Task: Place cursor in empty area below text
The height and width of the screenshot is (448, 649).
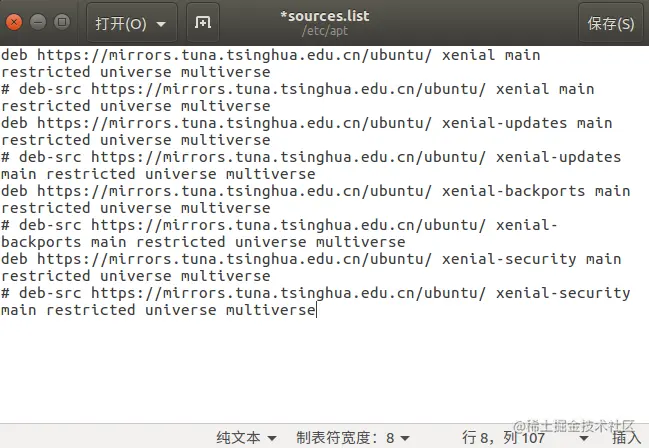Action: pos(324,371)
